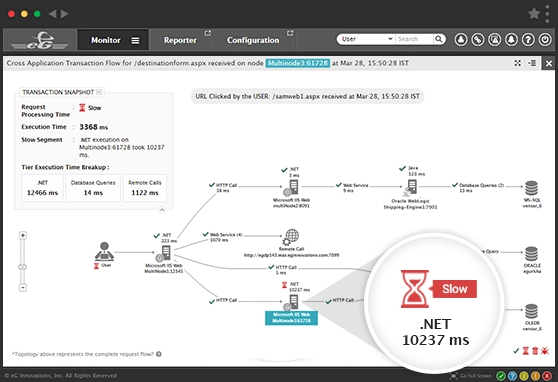Select the Remote Call globe icon
This screenshot has width=558, height=382.
tap(291, 237)
